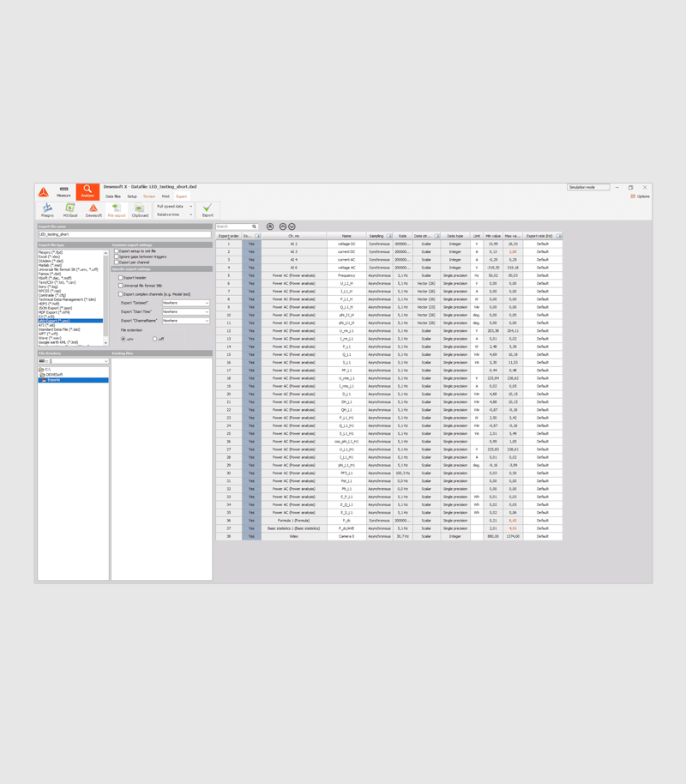The height and width of the screenshot is (784, 686).
Task: Select Excel (*.xlsx) file type
Action: [50, 257]
